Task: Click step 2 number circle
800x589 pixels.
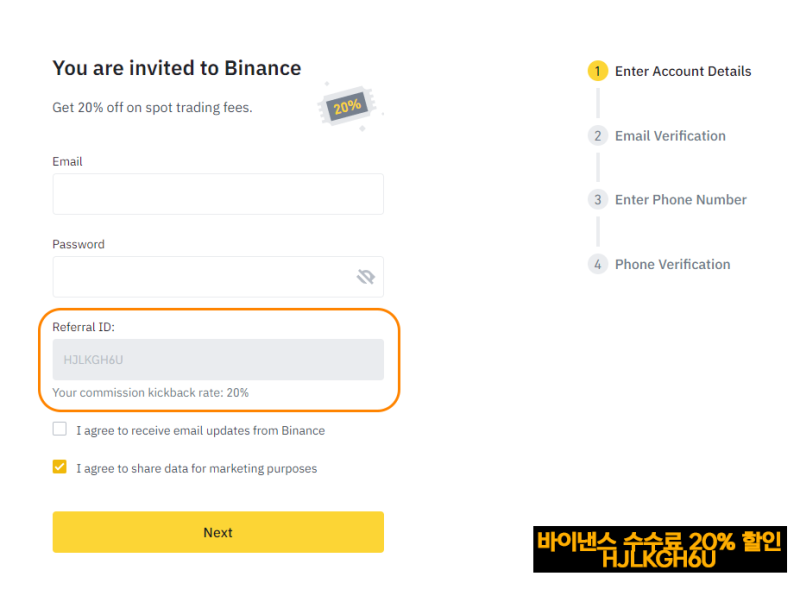Action: click(x=597, y=136)
